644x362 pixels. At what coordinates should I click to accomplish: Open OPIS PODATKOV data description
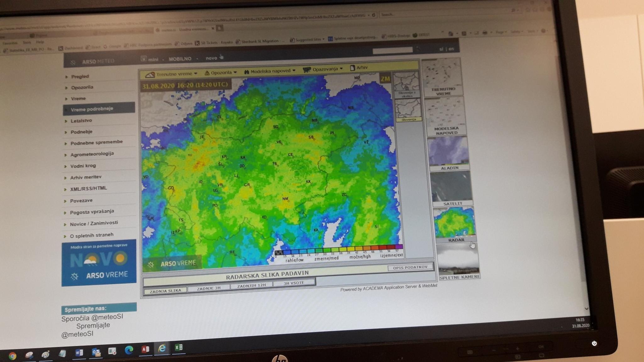point(410,267)
